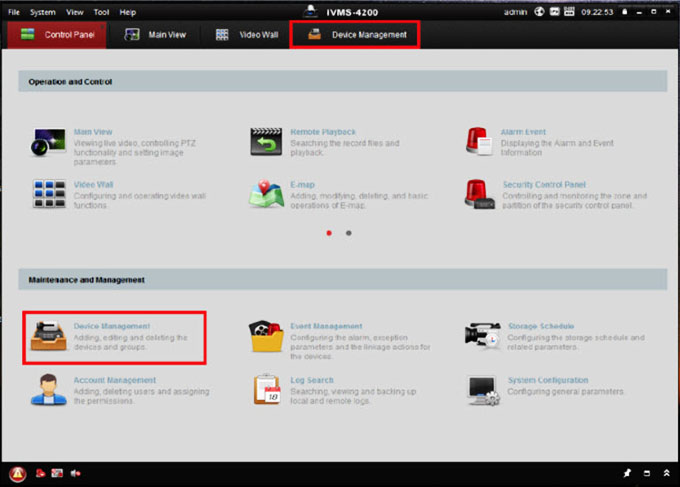Screen dimensions: 680x487
Task: Open the Security Control Panel icon
Action: click(x=479, y=194)
